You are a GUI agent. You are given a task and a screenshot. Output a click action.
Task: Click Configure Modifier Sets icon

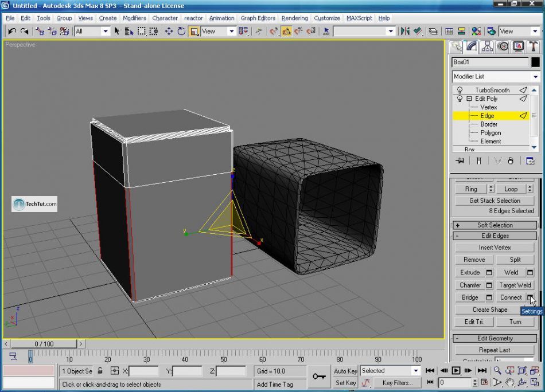(530, 161)
